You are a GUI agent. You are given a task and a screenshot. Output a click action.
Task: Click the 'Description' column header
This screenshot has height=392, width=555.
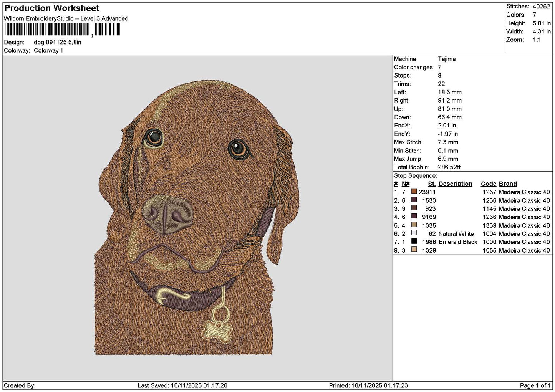pos(455,184)
